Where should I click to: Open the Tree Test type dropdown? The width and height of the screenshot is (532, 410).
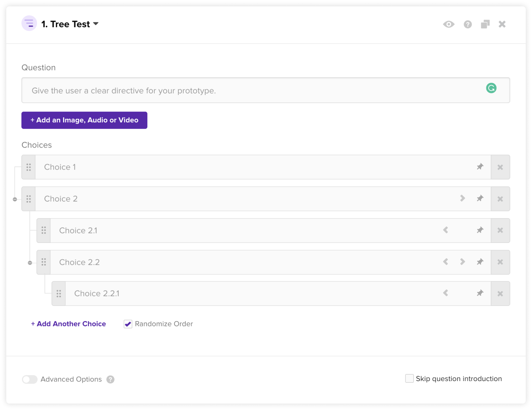[96, 24]
